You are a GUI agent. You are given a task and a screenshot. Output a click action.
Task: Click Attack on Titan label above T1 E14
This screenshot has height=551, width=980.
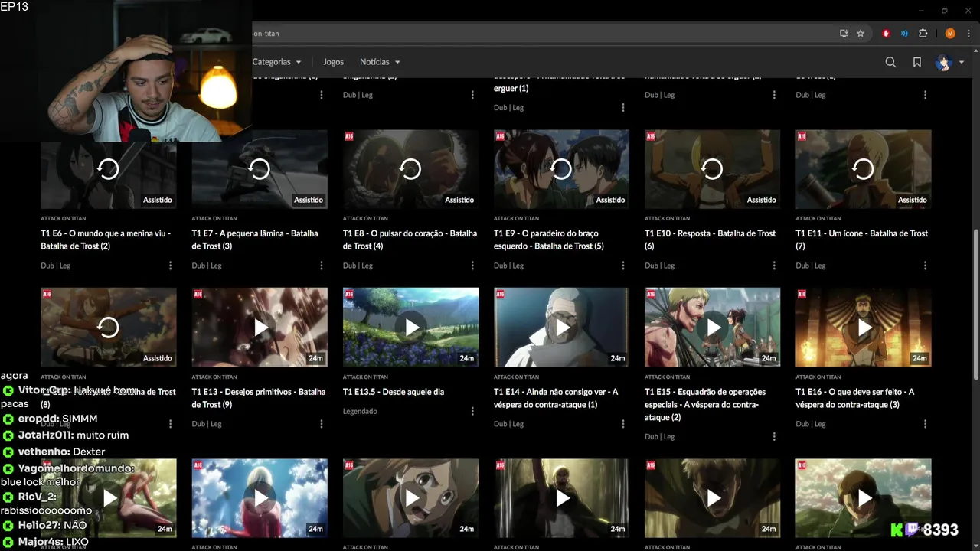point(517,377)
